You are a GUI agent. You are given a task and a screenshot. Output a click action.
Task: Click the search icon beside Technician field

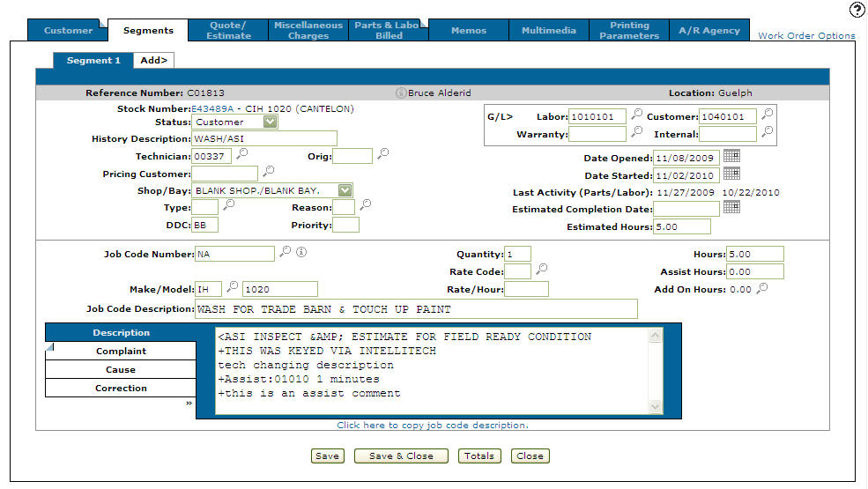[241, 155]
